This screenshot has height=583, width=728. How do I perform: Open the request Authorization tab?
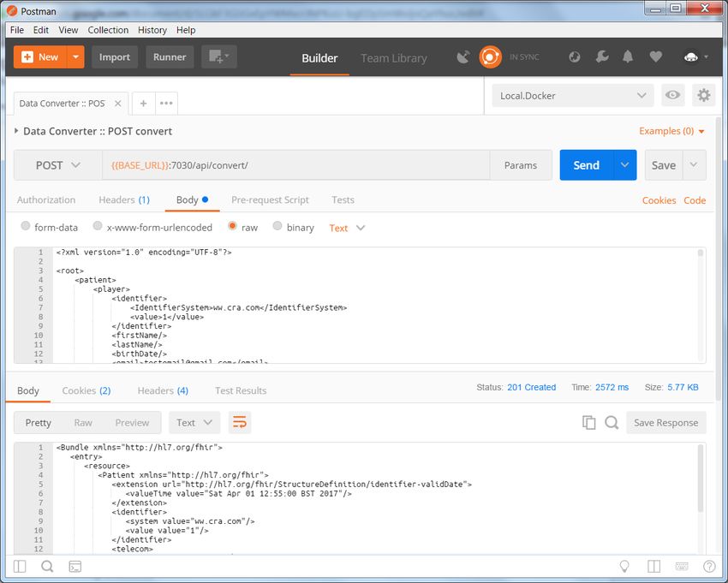pyautogui.click(x=46, y=200)
